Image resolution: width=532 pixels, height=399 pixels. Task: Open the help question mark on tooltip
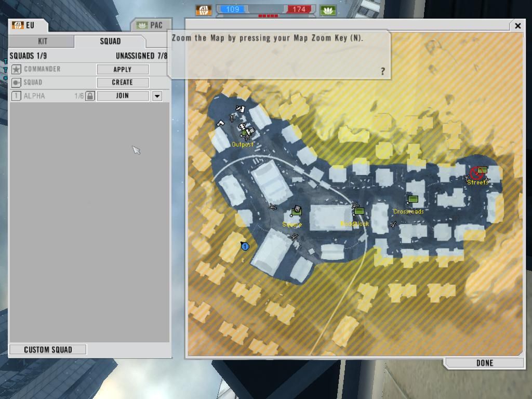(383, 71)
